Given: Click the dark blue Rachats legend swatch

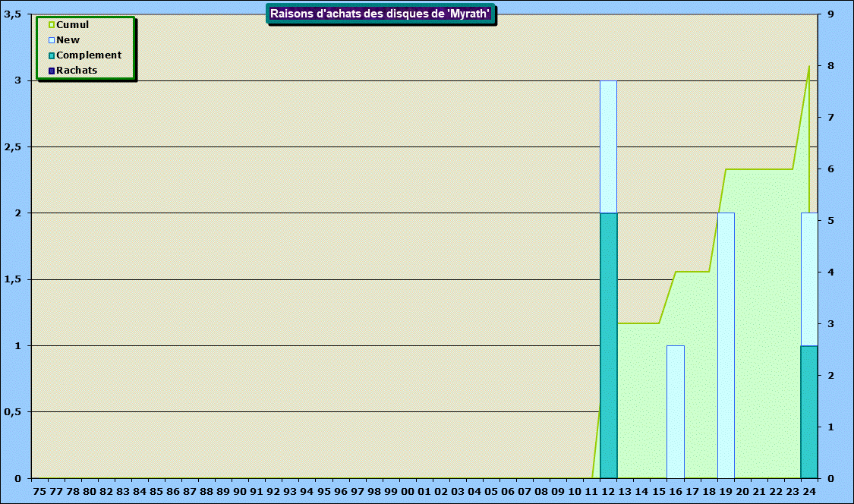Looking at the screenshot, I should click(x=52, y=71).
